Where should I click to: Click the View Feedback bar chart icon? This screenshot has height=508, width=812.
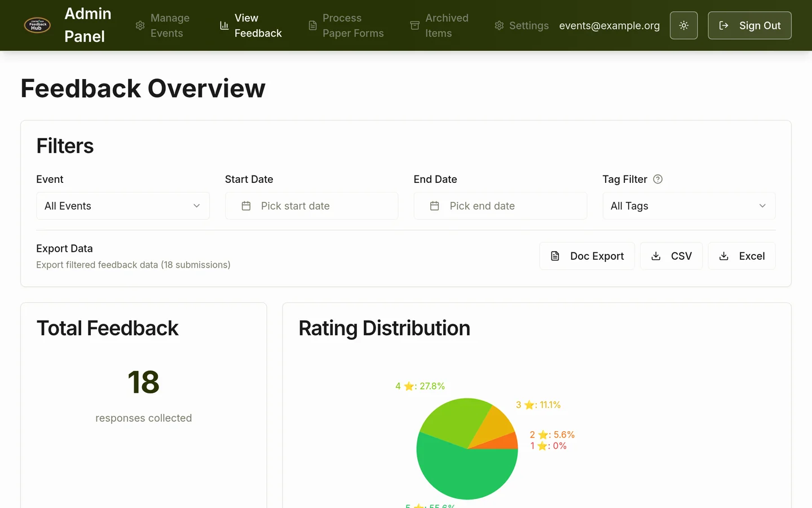click(224, 25)
